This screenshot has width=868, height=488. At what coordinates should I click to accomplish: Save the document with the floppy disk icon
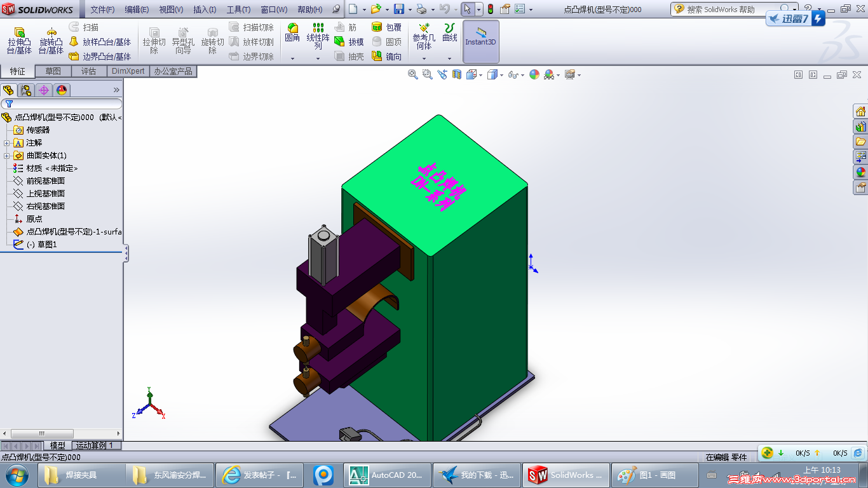(x=399, y=9)
